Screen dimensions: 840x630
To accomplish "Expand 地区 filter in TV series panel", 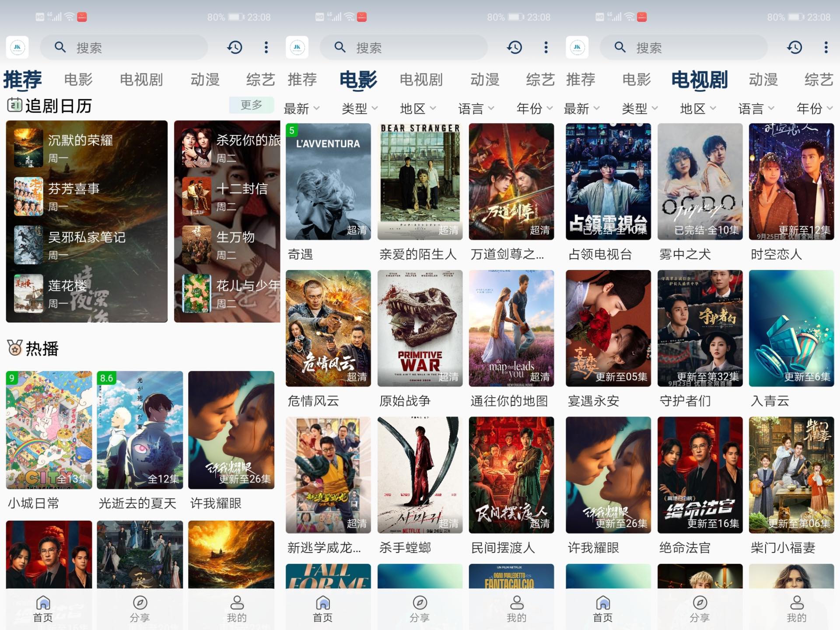I will 698,108.
